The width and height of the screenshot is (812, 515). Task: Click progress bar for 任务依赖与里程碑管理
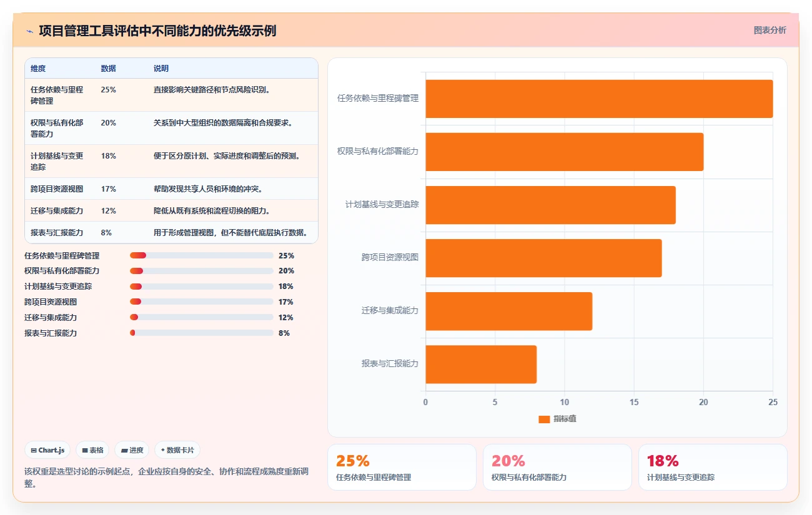(202, 255)
